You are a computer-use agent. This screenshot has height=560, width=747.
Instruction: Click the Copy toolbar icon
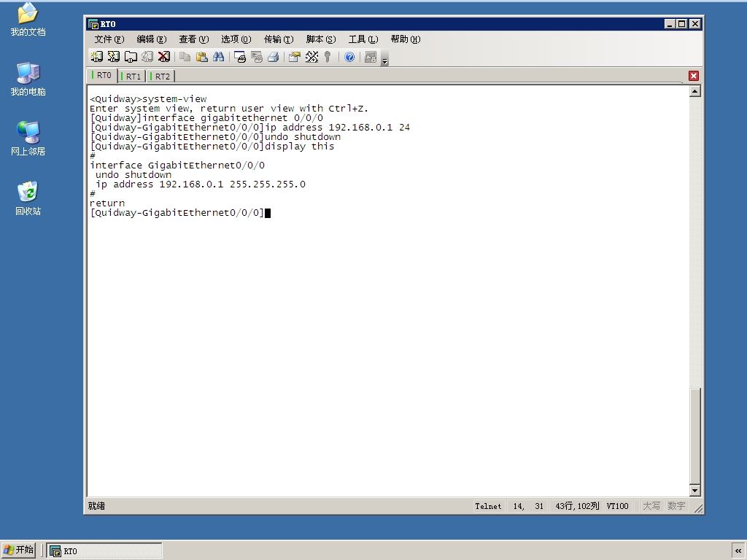(185, 57)
